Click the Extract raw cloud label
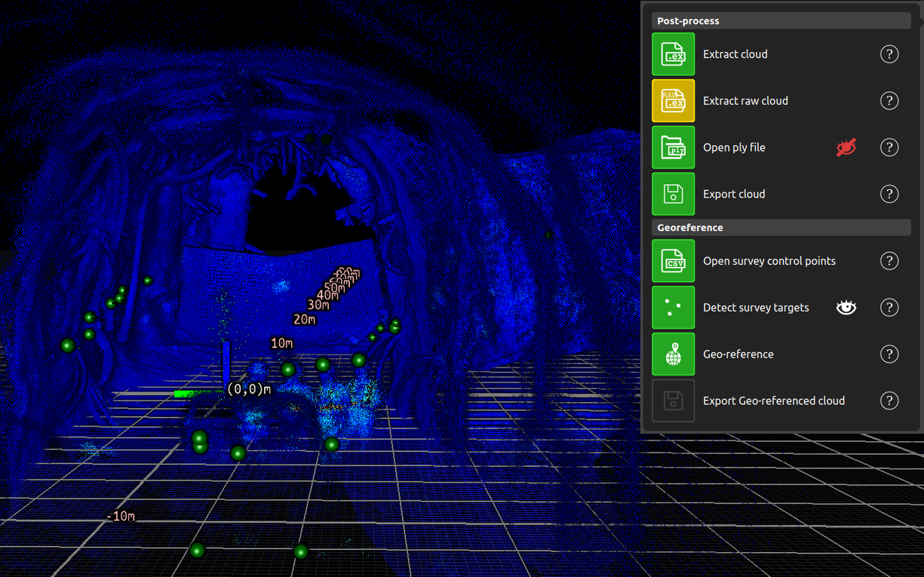The width and height of the screenshot is (924, 577). tap(745, 100)
